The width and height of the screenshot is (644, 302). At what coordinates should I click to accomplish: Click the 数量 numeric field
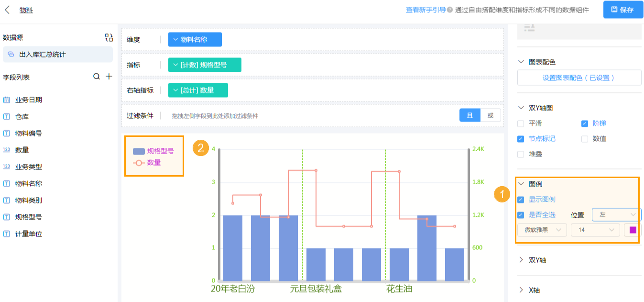tap(22, 150)
